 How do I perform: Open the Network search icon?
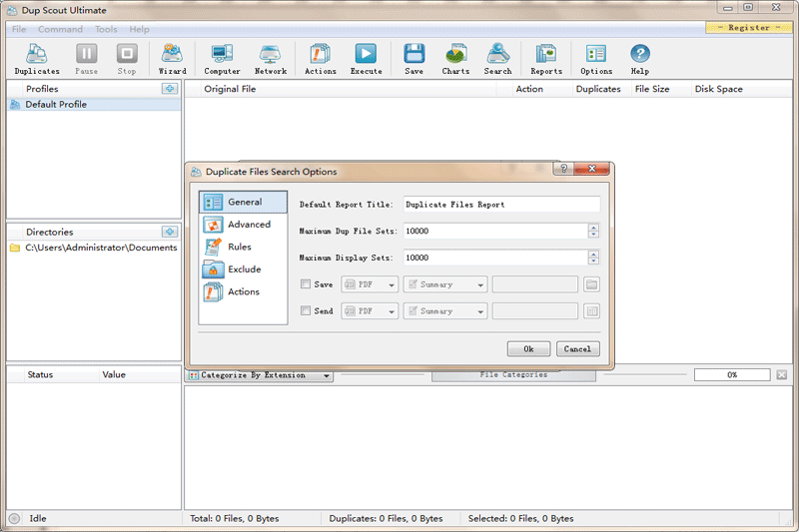(x=271, y=59)
